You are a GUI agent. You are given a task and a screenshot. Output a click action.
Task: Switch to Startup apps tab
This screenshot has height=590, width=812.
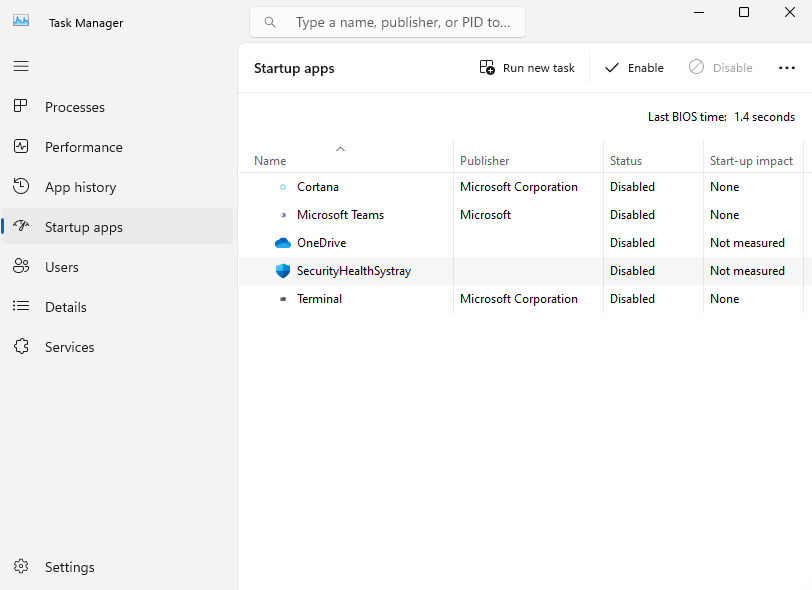click(x=84, y=227)
